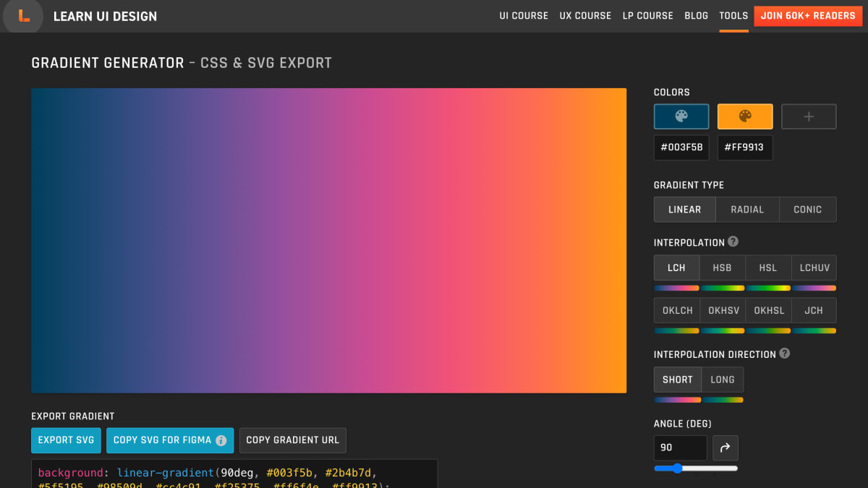
Task: Click the Learn UI Design logo icon
Action: coord(23,15)
